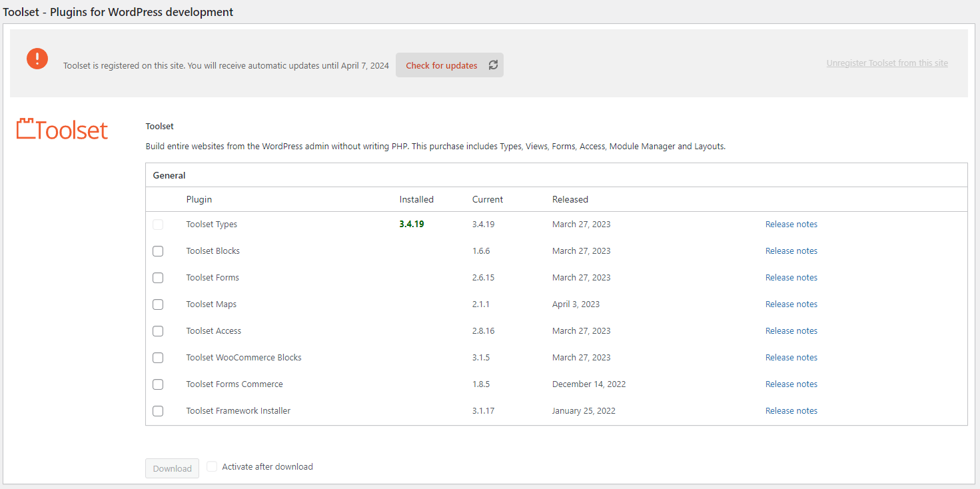The width and height of the screenshot is (980, 489).
Task: Enable Activate after download option
Action: point(212,466)
